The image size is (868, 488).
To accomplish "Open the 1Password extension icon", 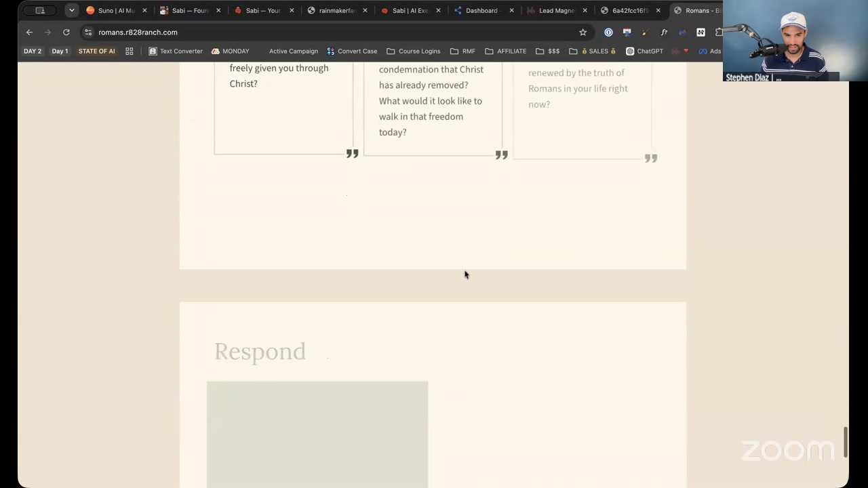I will (x=608, y=32).
